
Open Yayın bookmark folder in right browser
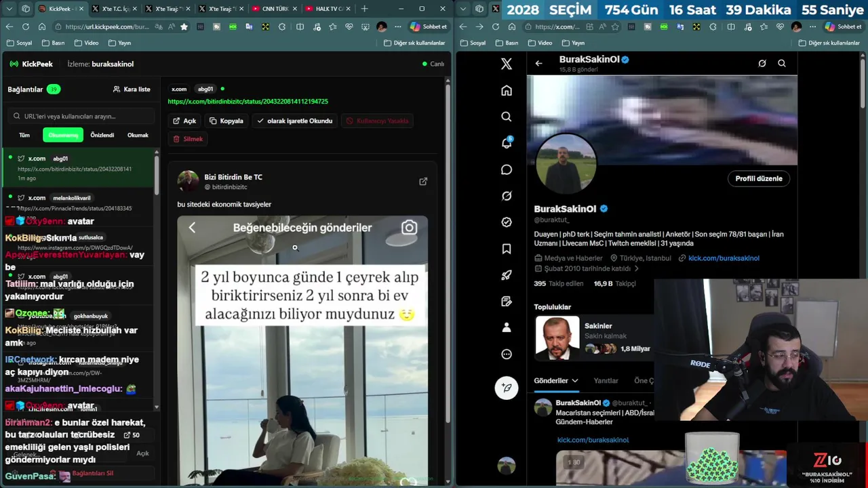tap(573, 43)
